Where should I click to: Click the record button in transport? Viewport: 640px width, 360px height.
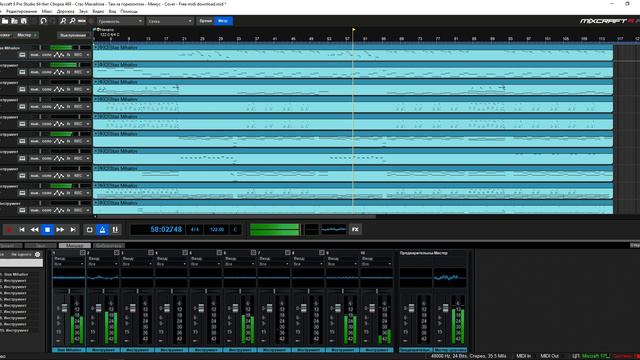[9, 230]
